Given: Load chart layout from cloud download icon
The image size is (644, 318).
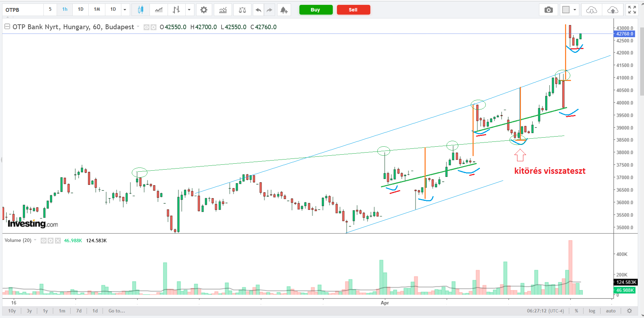Looking at the screenshot, I should (x=591, y=10).
